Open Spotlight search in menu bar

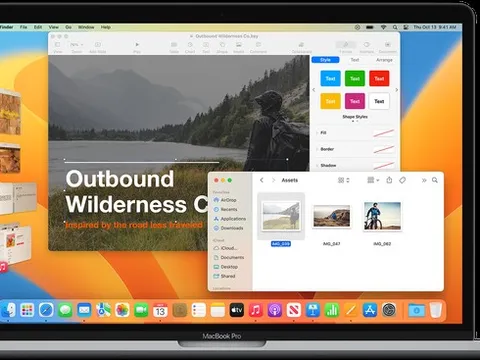pos(395,27)
